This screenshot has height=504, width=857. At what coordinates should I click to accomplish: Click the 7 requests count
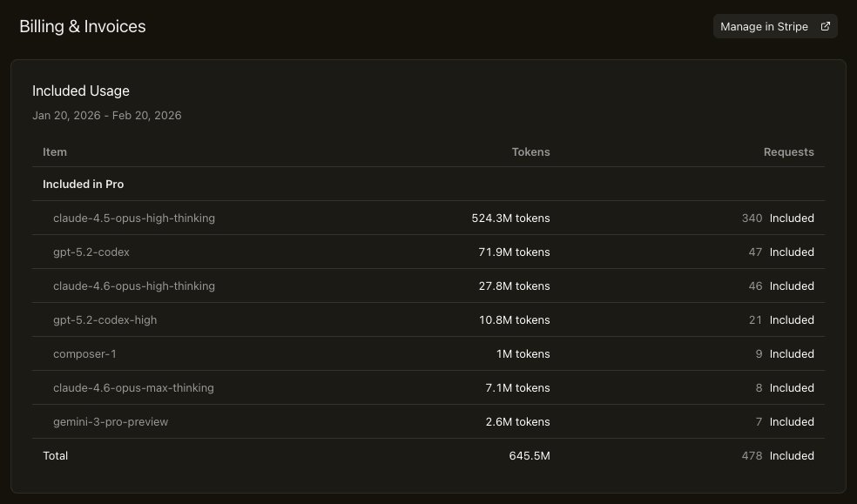click(759, 421)
